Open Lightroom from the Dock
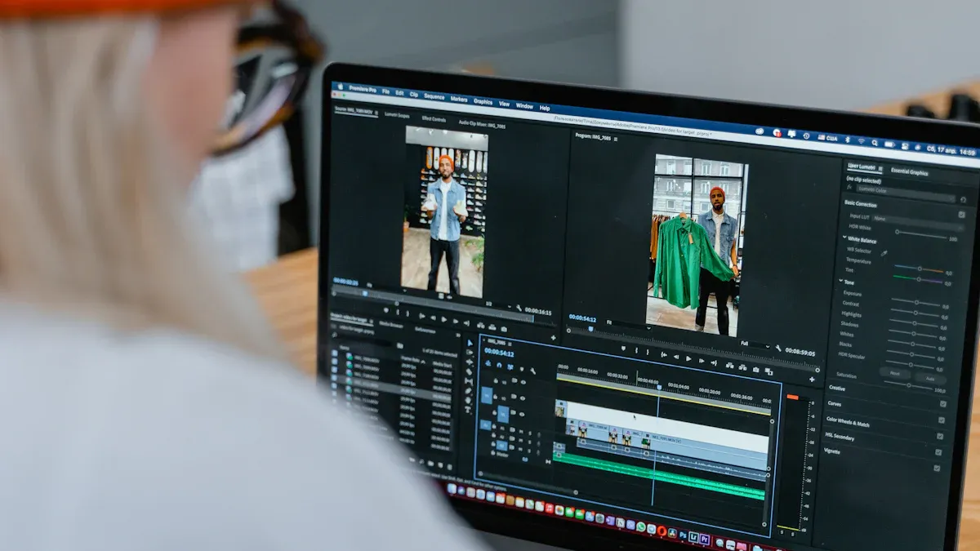 point(693,537)
